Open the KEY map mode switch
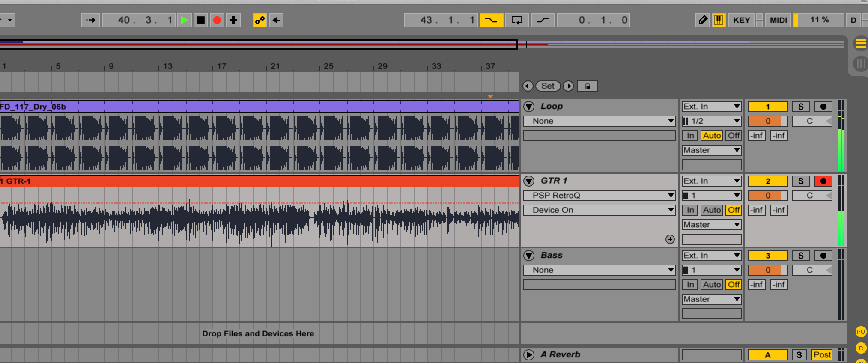This screenshot has height=363, width=868. click(x=741, y=20)
